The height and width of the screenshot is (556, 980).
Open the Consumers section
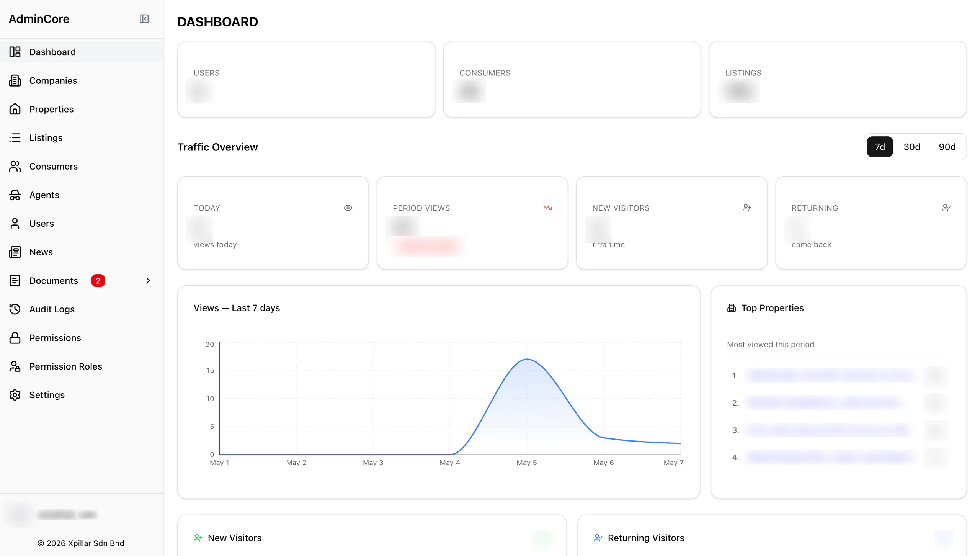[x=82, y=166]
